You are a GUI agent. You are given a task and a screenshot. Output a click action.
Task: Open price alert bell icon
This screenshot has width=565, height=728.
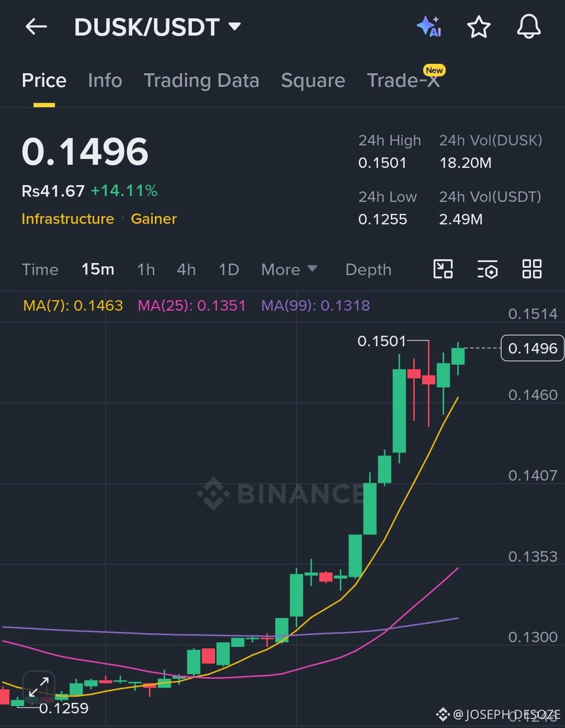tap(529, 26)
